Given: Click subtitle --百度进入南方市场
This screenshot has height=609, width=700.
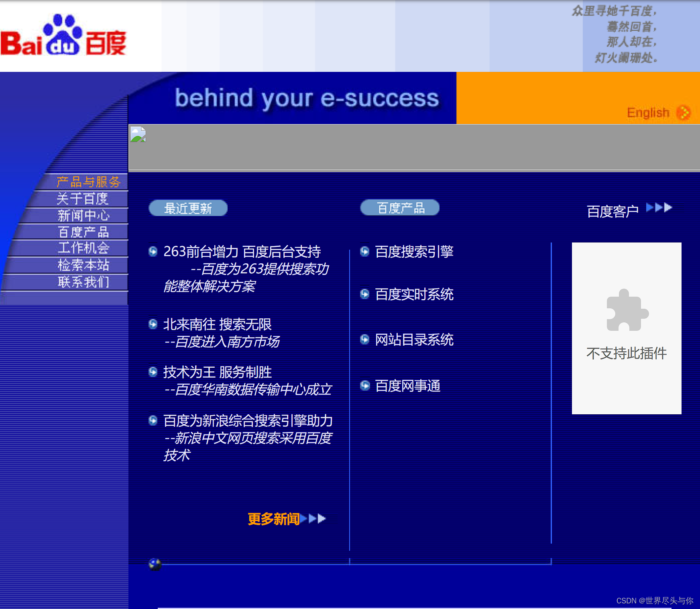Looking at the screenshot, I should pyautogui.click(x=222, y=342).
